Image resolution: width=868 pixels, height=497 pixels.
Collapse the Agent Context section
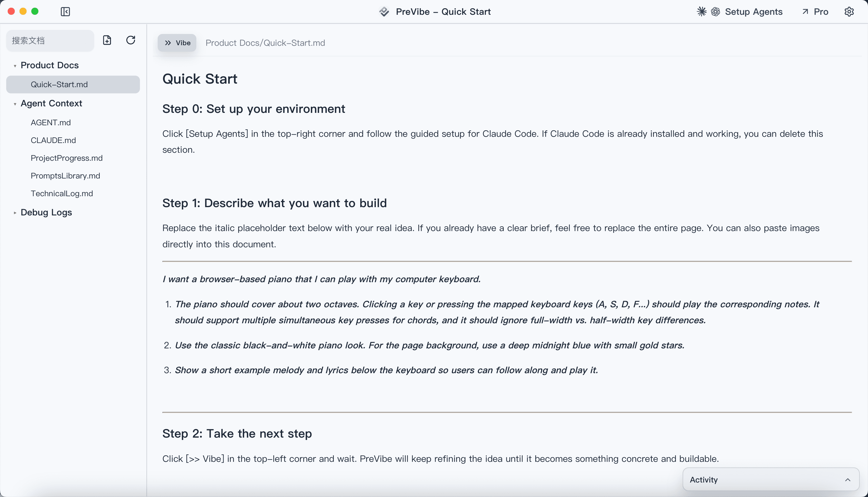[15, 103]
